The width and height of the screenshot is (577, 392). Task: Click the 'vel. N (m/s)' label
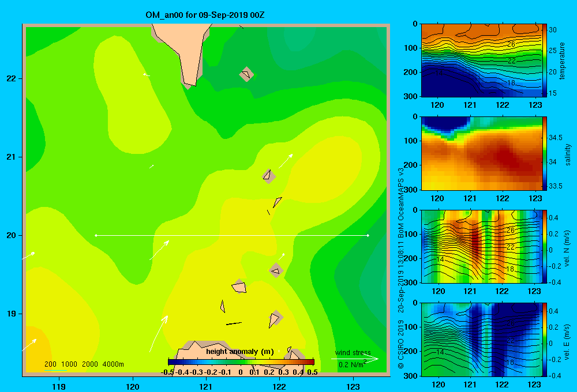click(x=567, y=248)
